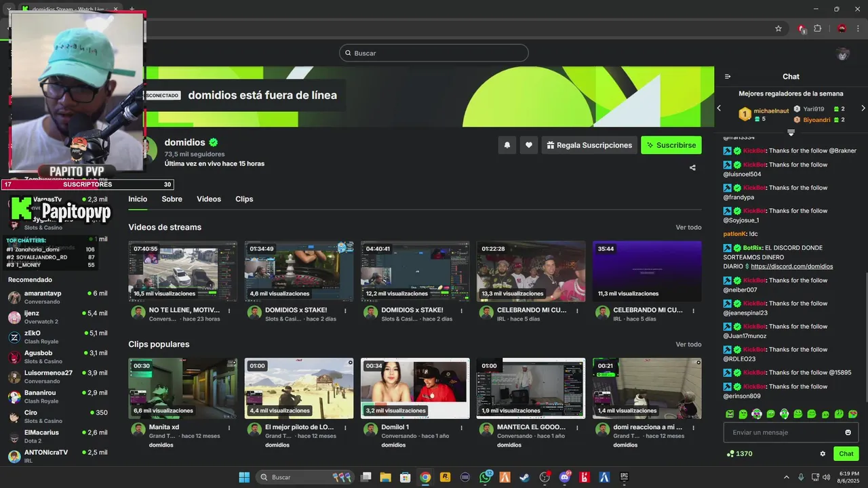Open the 07:40:55 stream video thumbnail

tap(183, 271)
